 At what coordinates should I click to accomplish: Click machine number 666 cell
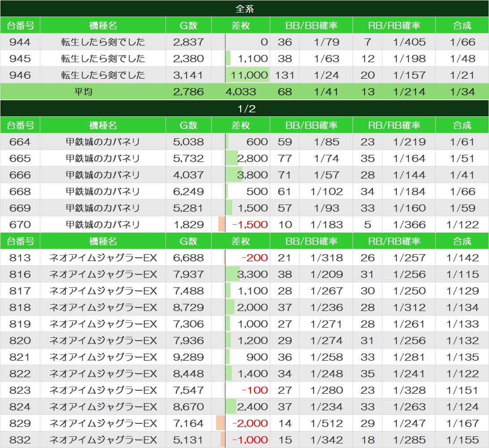coord(20,175)
